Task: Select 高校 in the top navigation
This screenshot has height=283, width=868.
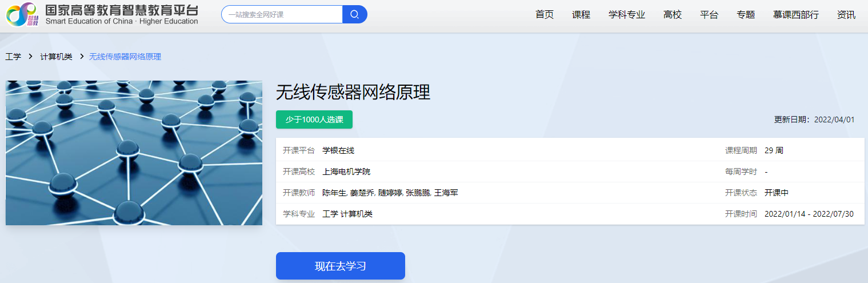Action: tap(673, 15)
